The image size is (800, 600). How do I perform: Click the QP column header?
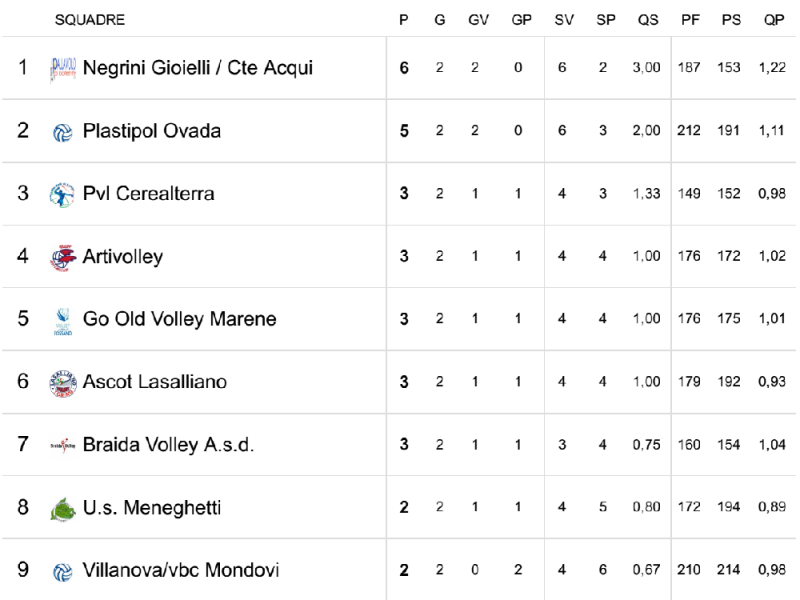click(773, 20)
